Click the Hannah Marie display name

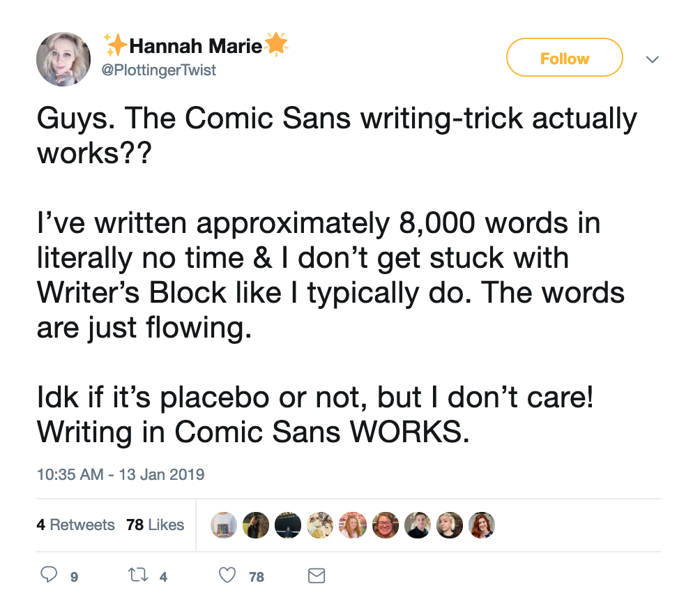(197, 44)
